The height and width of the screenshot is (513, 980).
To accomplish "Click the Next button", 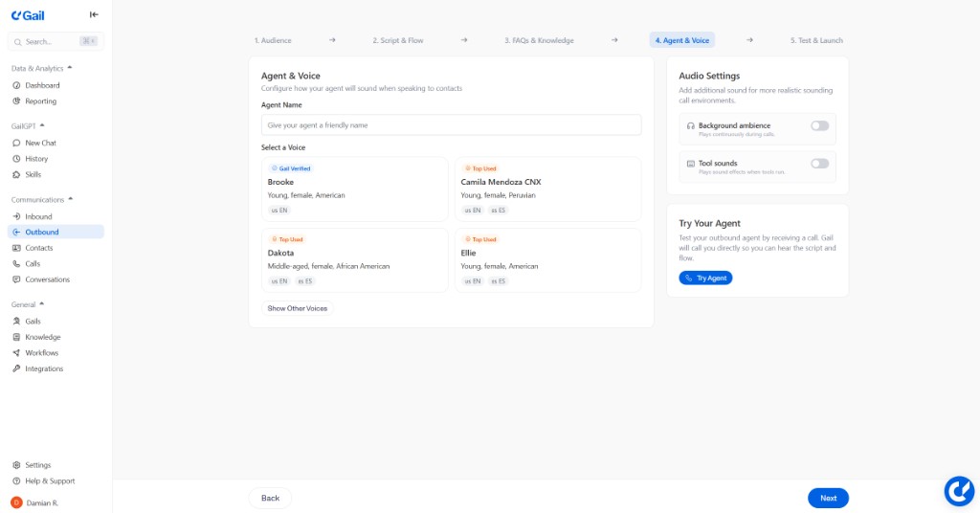I will (x=828, y=498).
